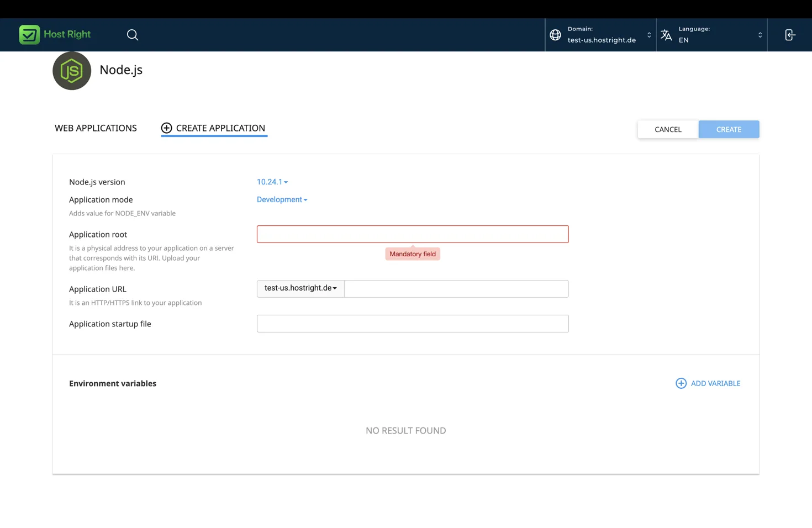Click the Host Right logo
812x528 pixels.
(55, 34)
